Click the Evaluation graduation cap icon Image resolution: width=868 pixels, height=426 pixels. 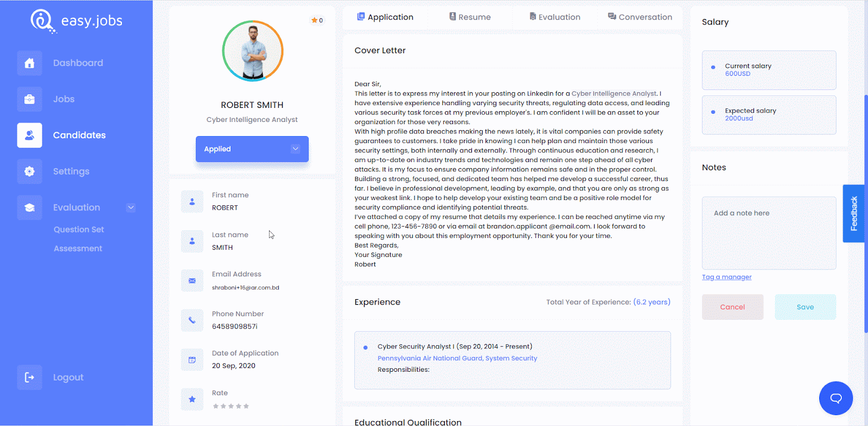(x=29, y=208)
